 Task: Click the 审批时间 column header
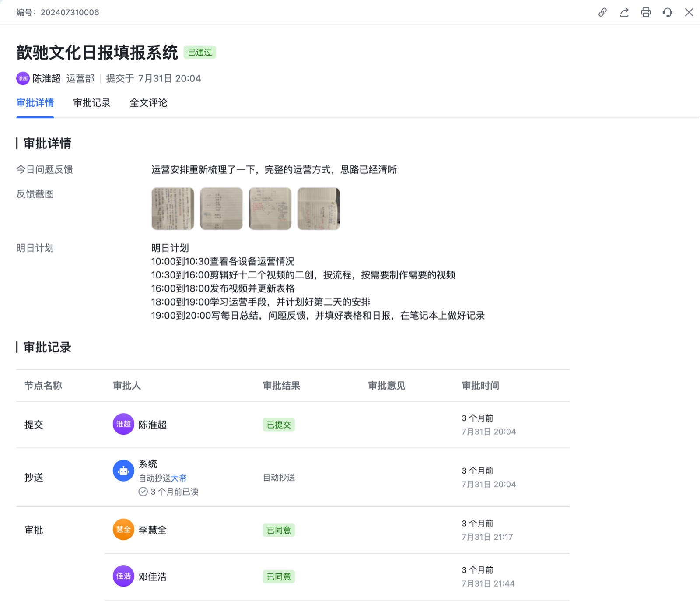(480, 386)
